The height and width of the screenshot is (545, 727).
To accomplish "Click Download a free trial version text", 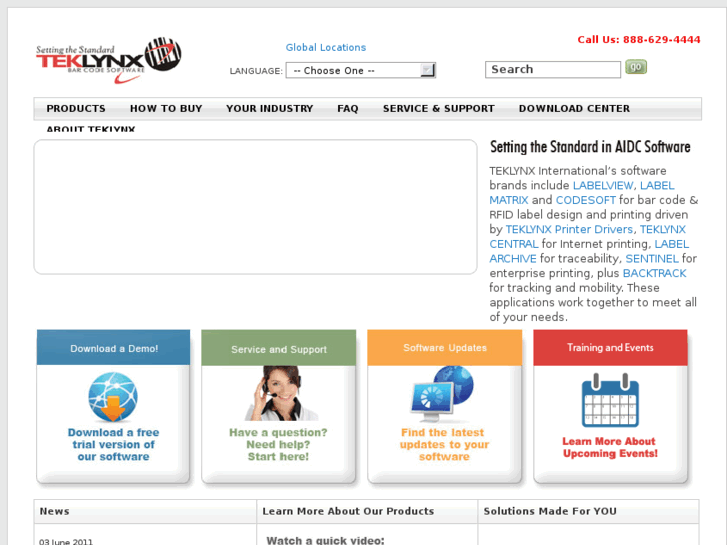I will (x=114, y=444).
